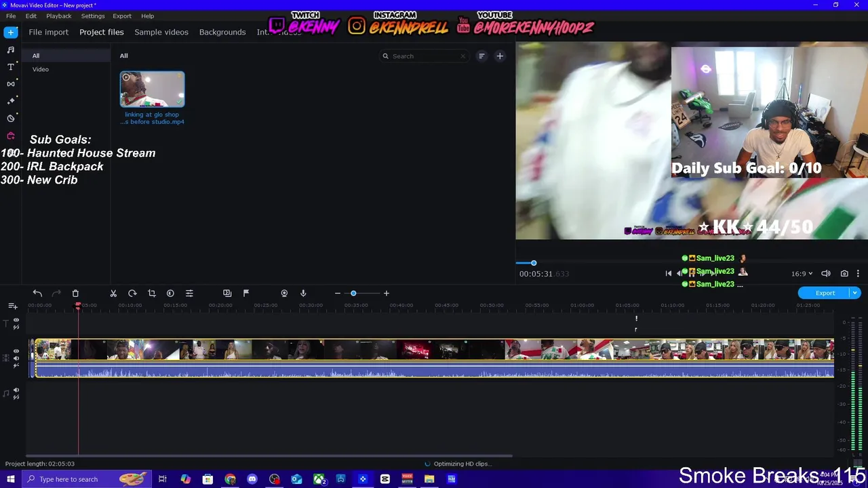Switch to the Sample videos tab
Viewport: 868px width, 488px height.
[x=161, y=32]
